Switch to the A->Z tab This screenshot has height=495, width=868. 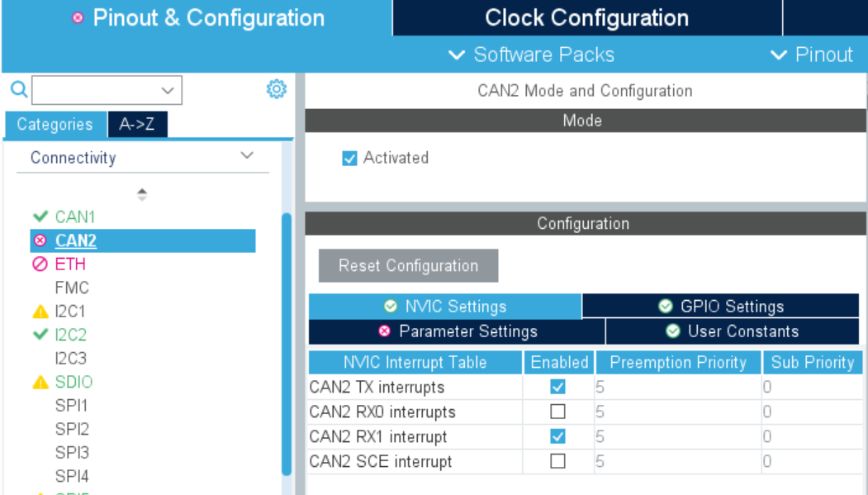pyautogui.click(x=137, y=124)
